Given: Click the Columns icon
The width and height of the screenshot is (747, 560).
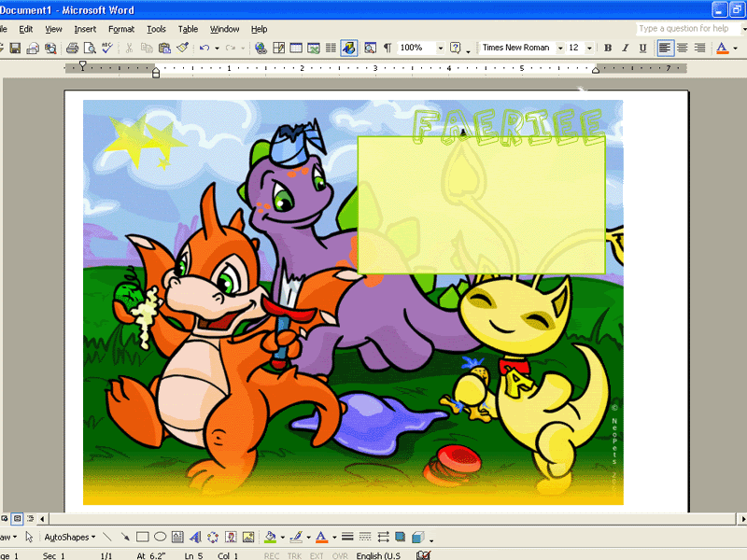Looking at the screenshot, I should [331, 48].
